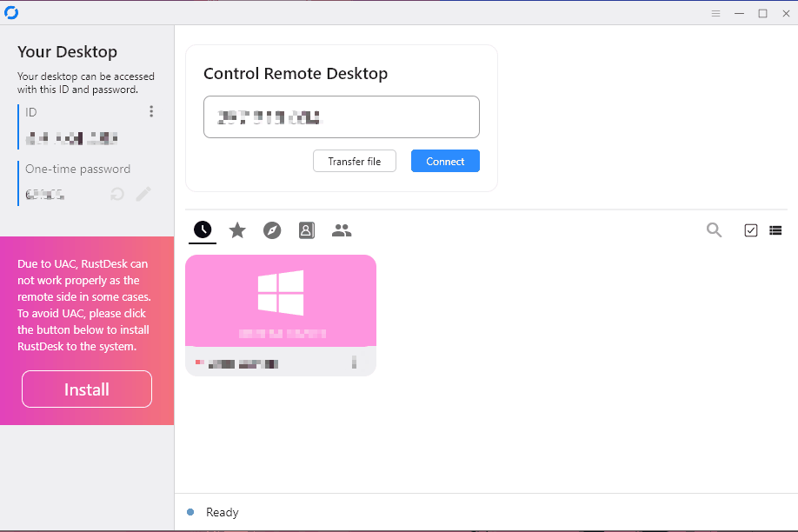Minimize the RustDesk window
The height and width of the screenshot is (532, 798).
tap(739, 14)
